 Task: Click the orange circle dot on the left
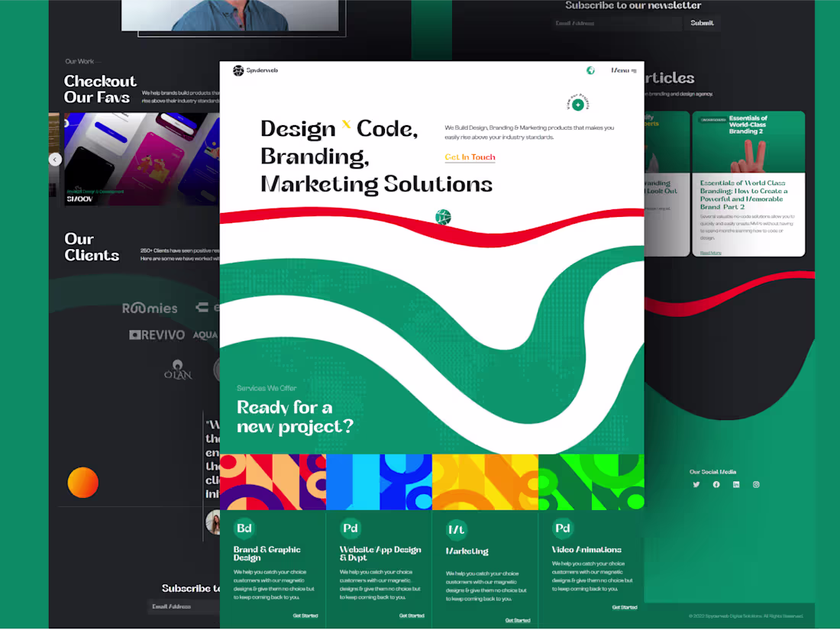[82, 482]
